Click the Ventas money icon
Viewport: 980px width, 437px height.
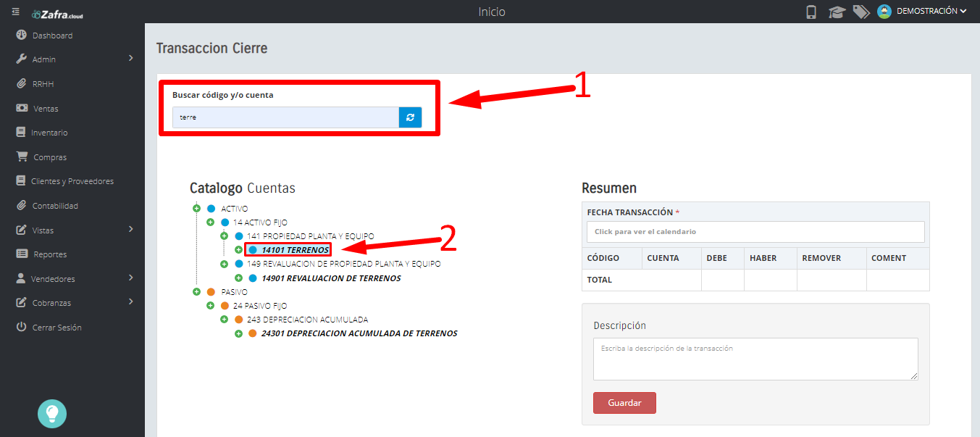click(22, 108)
